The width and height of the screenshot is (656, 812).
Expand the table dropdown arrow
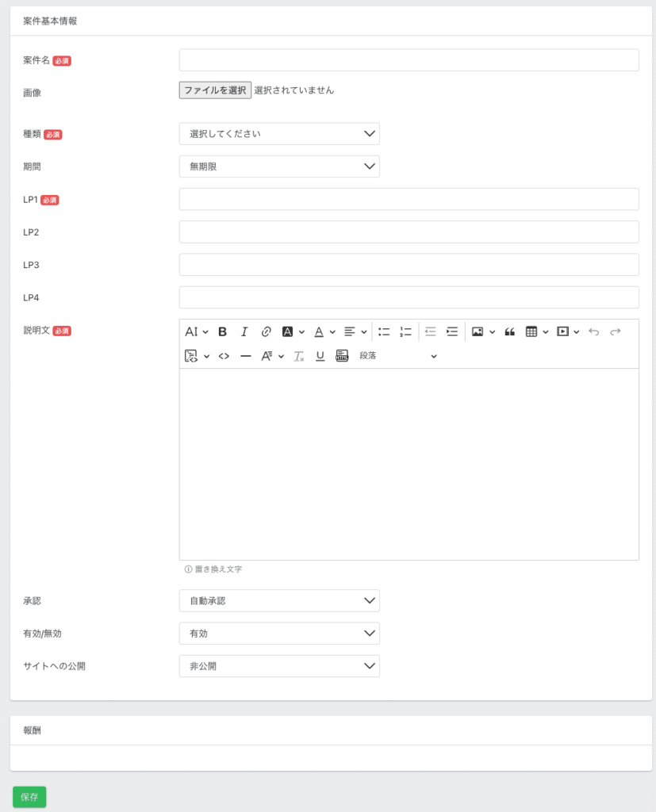click(546, 332)
